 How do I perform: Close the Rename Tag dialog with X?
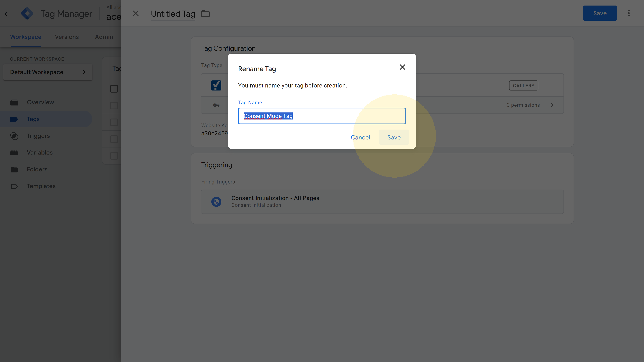coord(402,67)
